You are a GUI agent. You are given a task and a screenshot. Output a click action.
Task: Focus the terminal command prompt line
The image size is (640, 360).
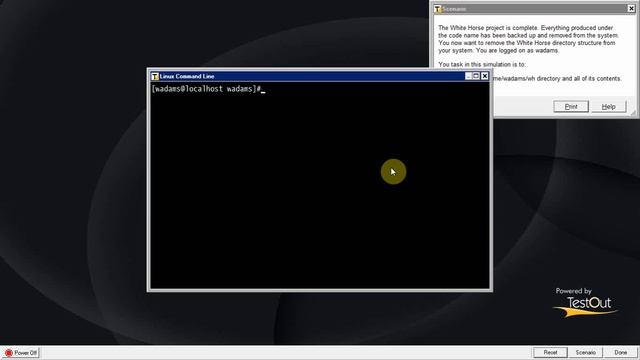[208, 89]
